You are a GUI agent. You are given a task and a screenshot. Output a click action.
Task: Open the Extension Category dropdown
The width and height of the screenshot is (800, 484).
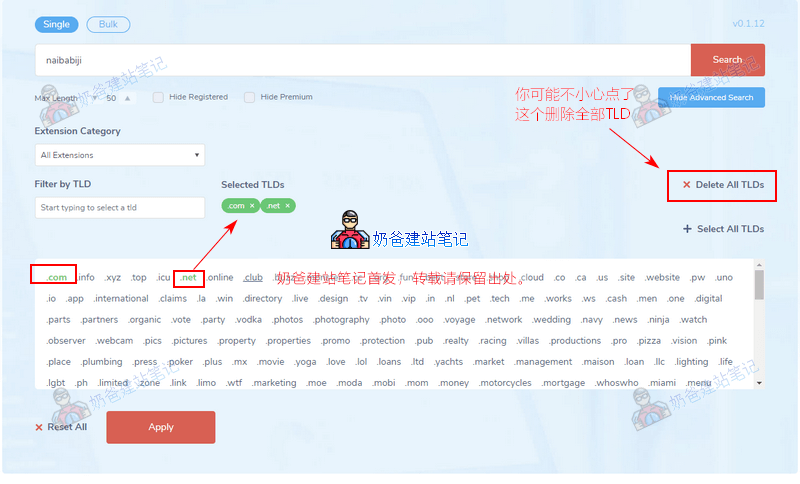(119, 155)
